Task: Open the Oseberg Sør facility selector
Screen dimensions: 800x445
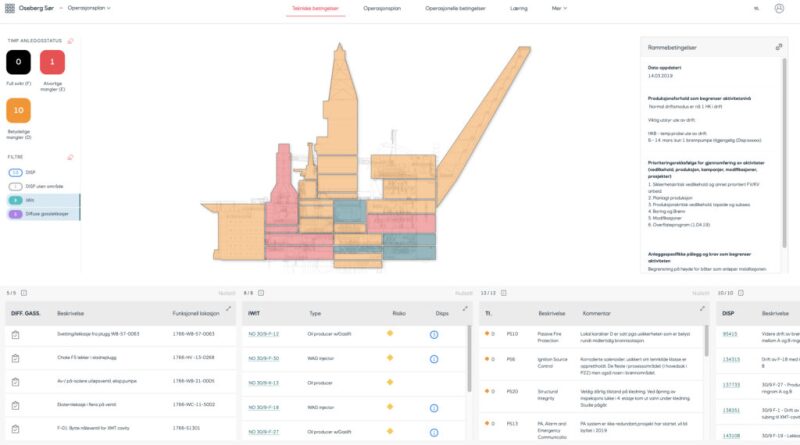Action: pyautogui.click(x=40, y=8)
